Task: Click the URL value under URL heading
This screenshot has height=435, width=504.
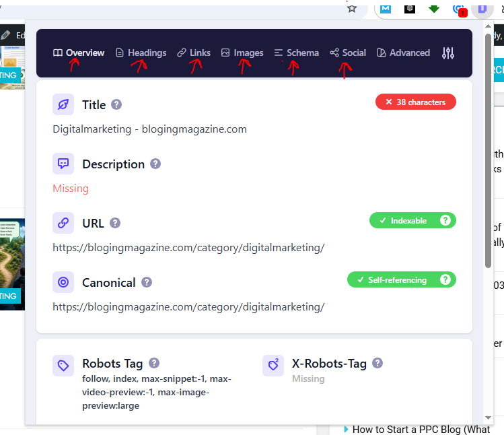Action: pyautogui.click(x=188, y=248)
